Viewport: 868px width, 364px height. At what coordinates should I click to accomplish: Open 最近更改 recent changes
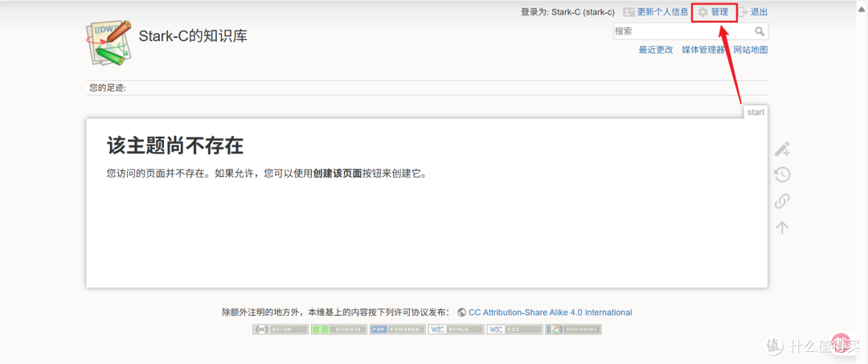pyautogui.click(x=656, y=50)
